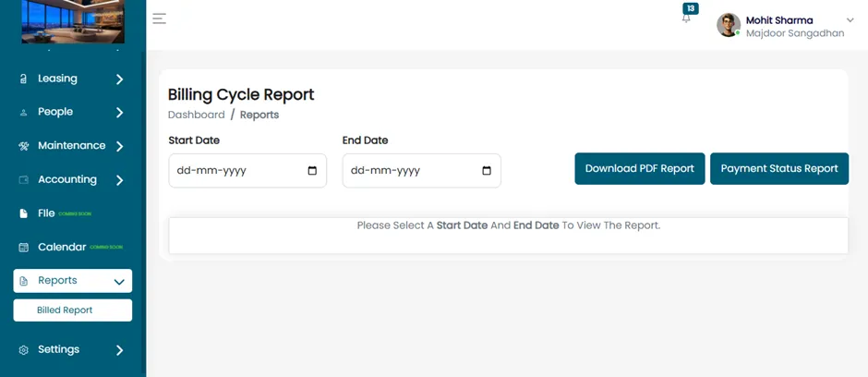This screenshot has width=868, height=377.
Task: Open the End Date calendar picker icon
Action: coord(487,171)
